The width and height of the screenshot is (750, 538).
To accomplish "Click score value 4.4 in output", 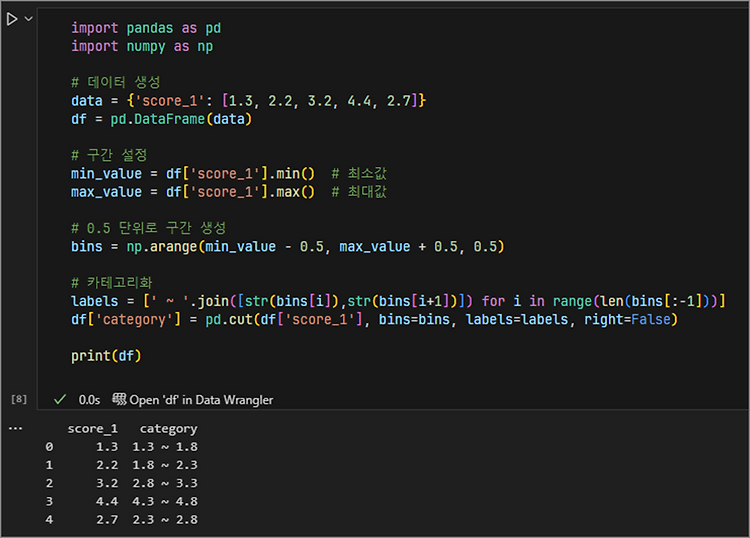I will click(107, 501).
